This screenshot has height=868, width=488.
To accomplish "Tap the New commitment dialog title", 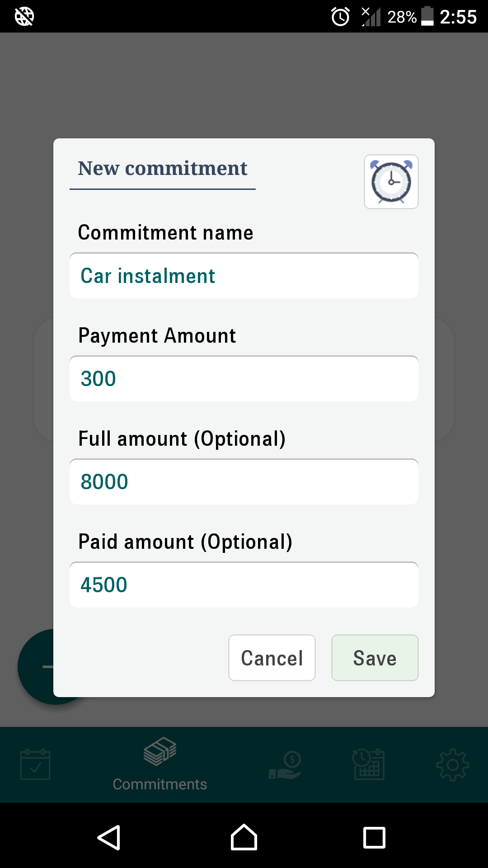I will [163, 169].
